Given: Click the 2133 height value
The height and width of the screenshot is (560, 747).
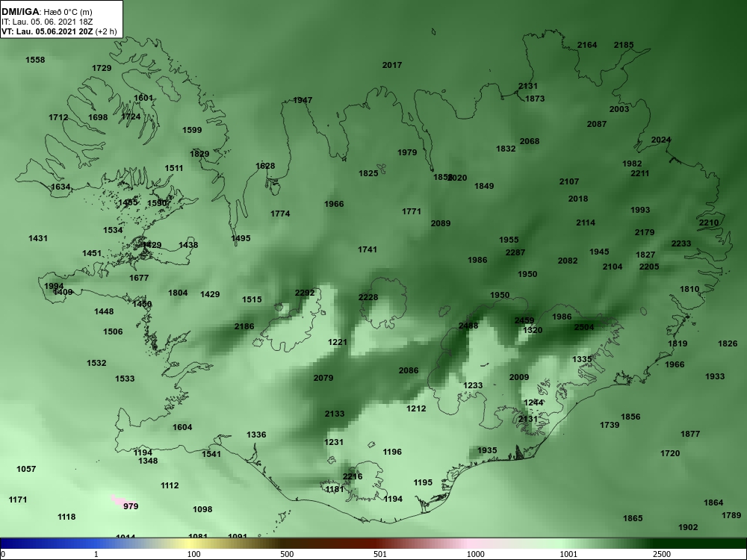Looking at the screenshot, I should click(335, 414).
